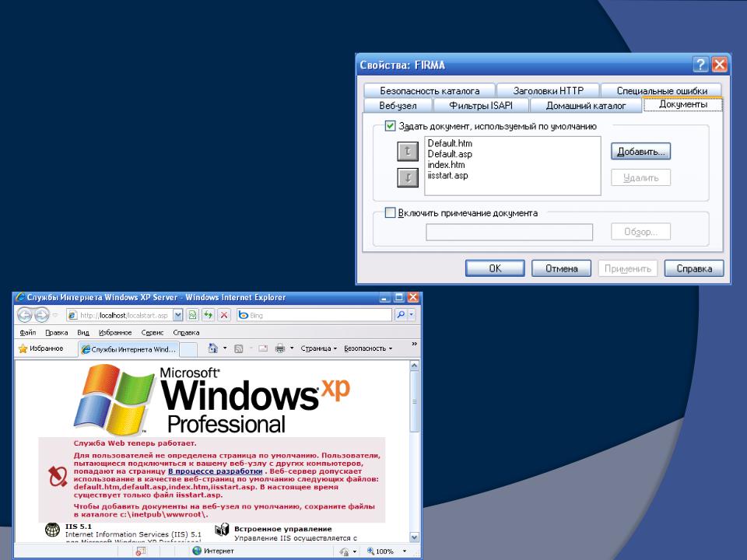Click the red Stop icon in Internet Explorer
747x560 pixels.
point(224,315)
